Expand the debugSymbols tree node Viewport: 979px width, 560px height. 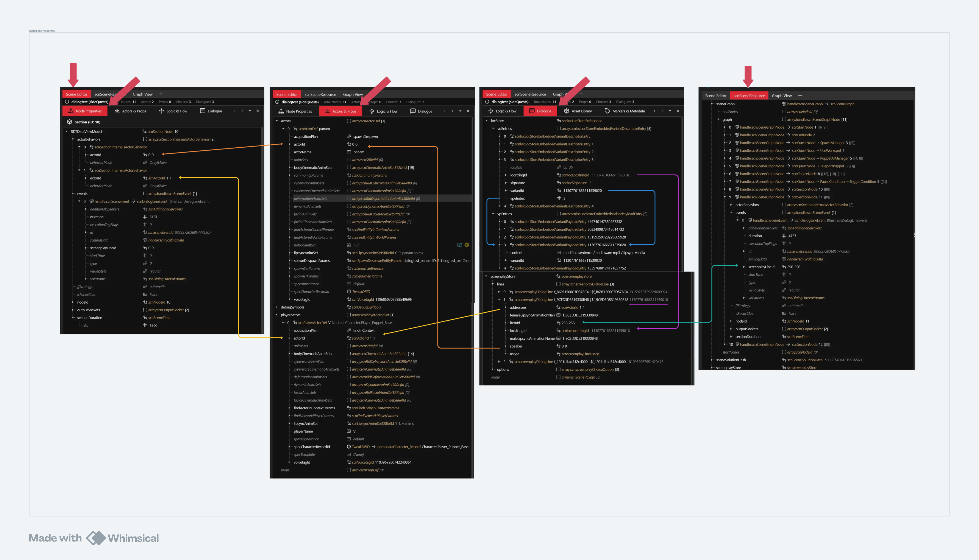pyautogui.click(x=276, y=307)
